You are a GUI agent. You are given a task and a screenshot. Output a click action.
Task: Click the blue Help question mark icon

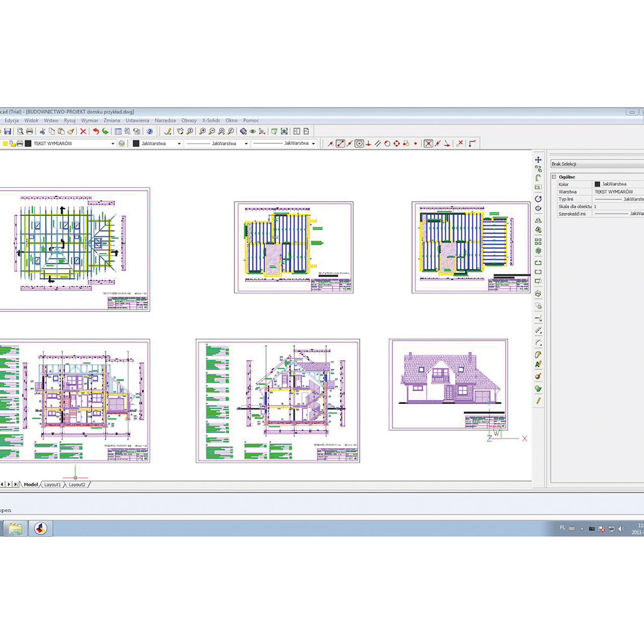(x=150, y=131)
